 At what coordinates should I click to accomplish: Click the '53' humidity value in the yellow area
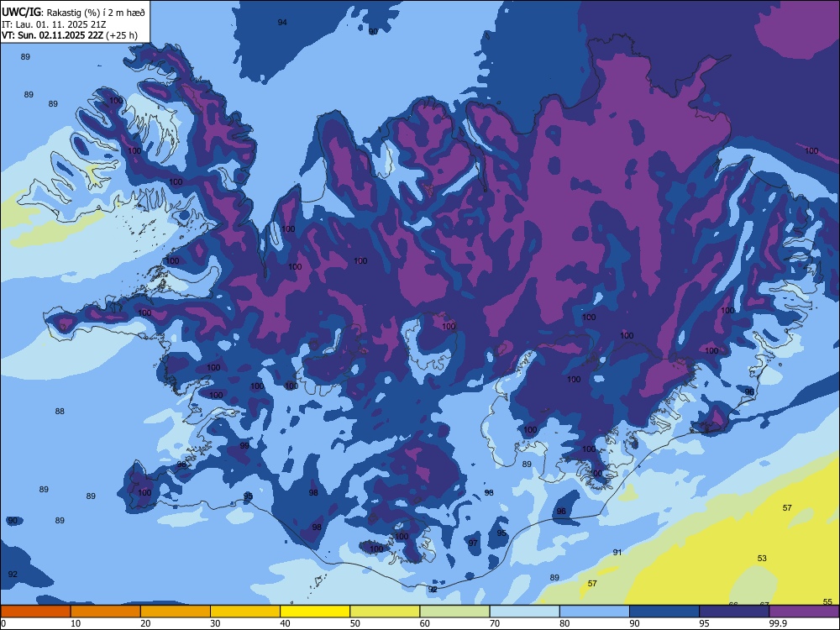[x=762, y=559]
